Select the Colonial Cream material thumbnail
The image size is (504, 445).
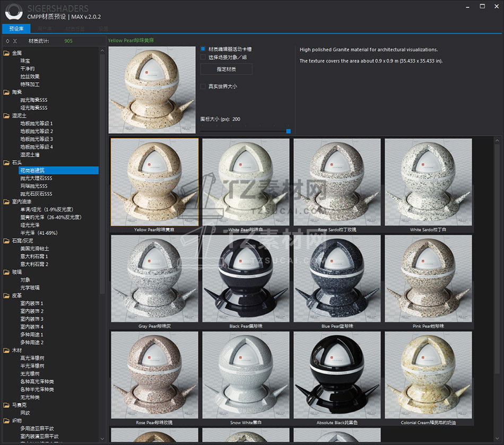429,375
